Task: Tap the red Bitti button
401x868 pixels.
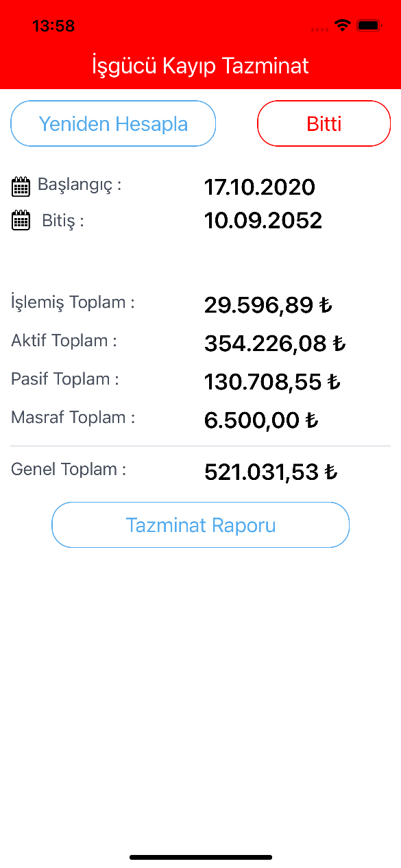Action: [324, 123]
